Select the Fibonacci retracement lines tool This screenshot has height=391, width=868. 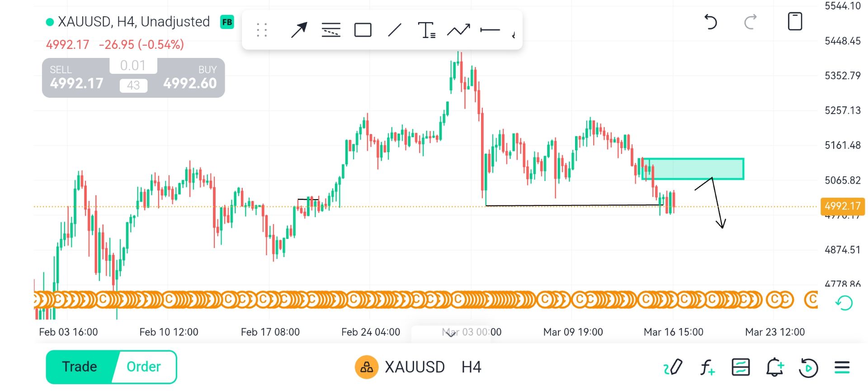coord(331,30)
